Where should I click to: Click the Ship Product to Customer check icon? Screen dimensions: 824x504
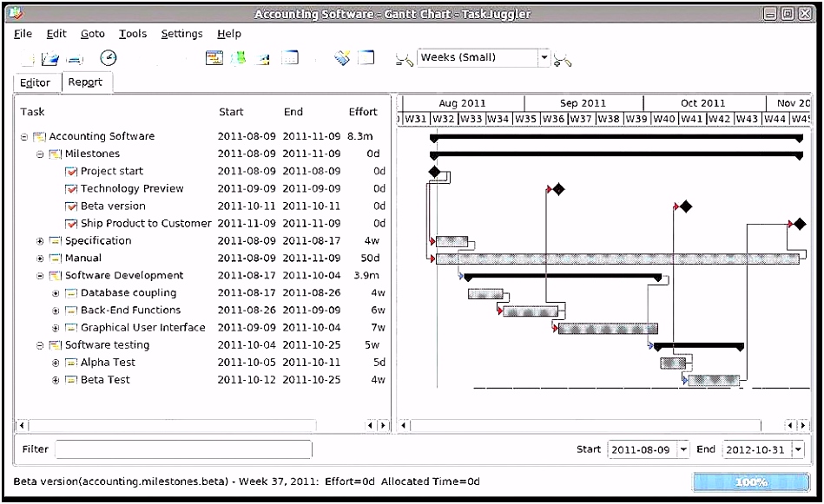point(71,224)
